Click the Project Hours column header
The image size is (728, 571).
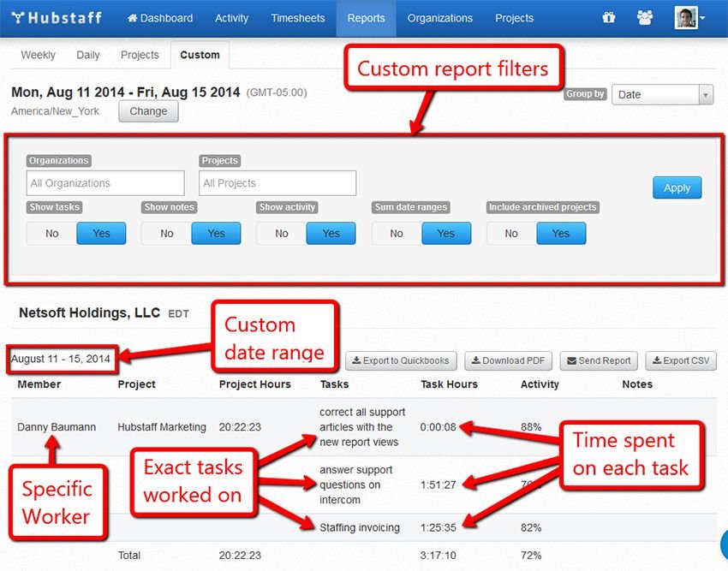(x=255, y=384)
